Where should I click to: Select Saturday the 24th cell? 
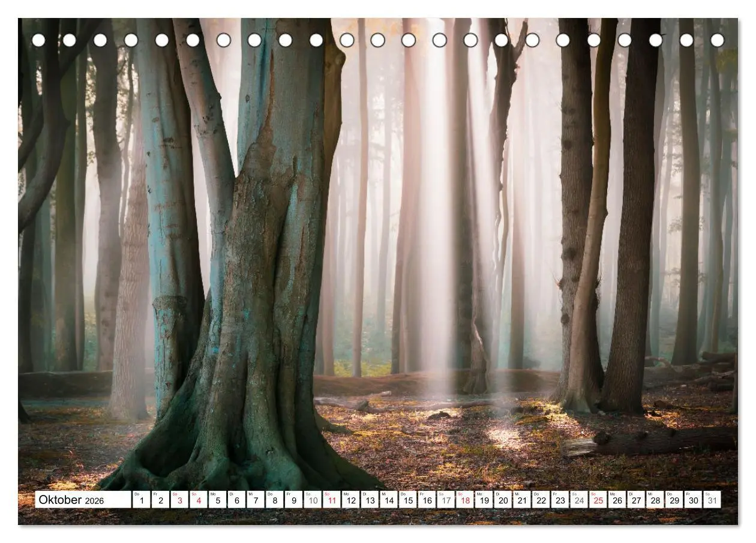tap(579, 499)
